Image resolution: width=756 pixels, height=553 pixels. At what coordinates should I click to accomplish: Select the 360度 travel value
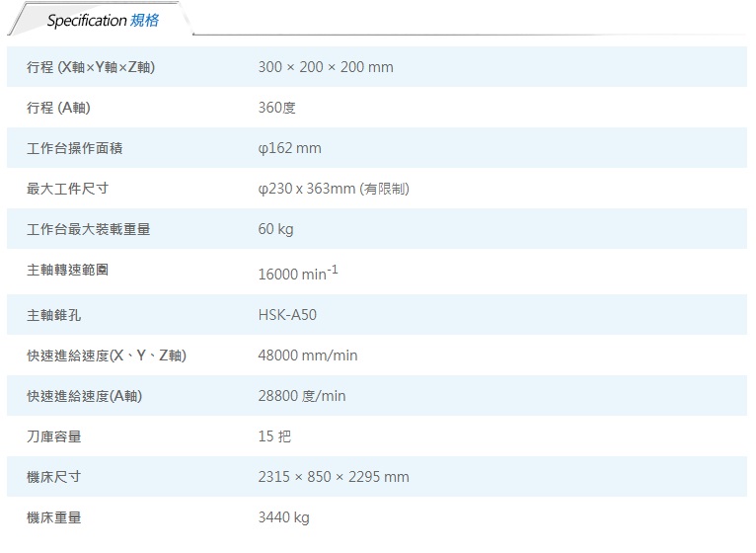(x=276, y=108)
